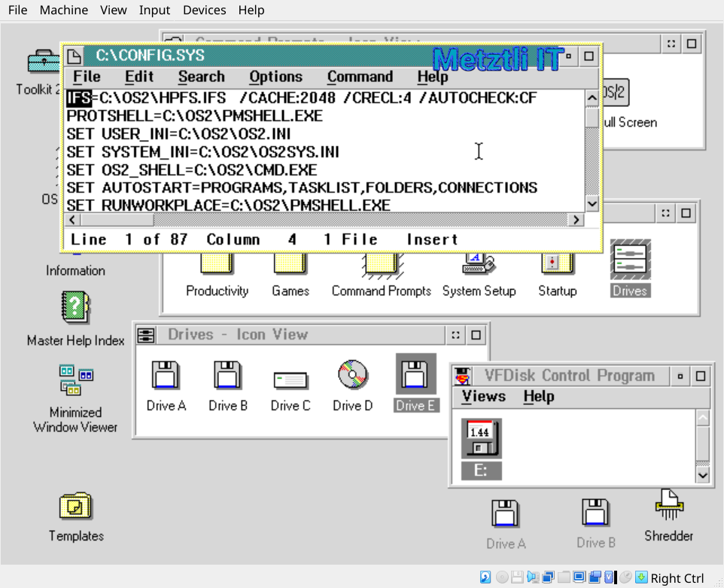Select Drive B in the Drives window
This screenshot has height=588, width=724.
pos(227,374)
